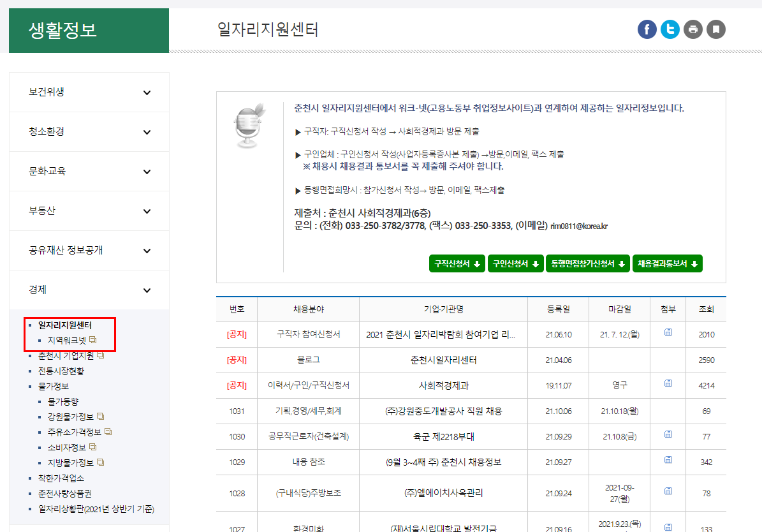Collapse the 경제 menu chevron
762x532 pixels.
(147, 291)
